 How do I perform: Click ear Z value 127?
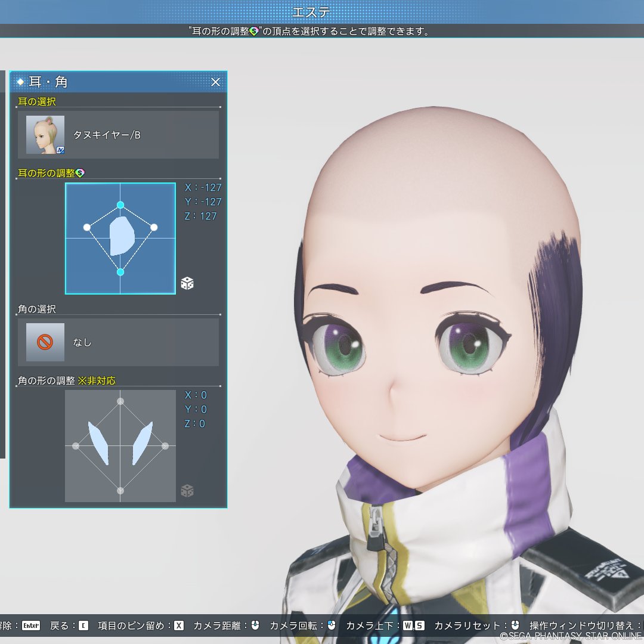pyautogui.click(x=200, y=216)
